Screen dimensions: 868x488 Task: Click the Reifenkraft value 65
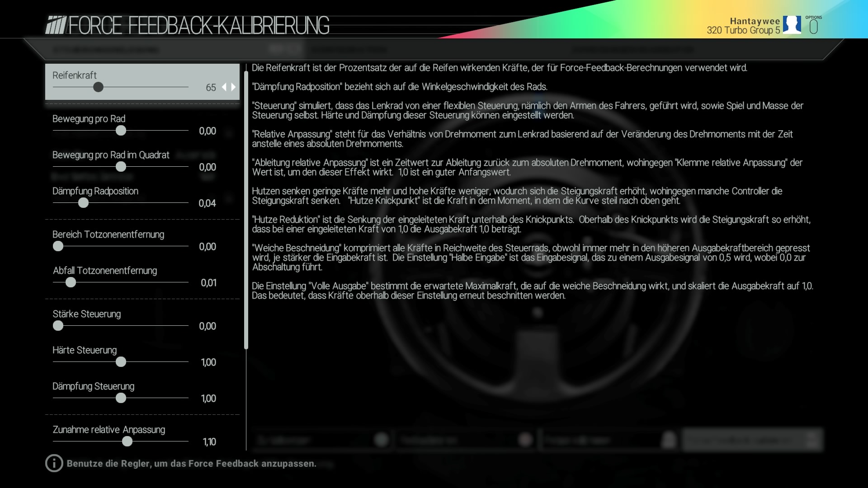[x=211, y=88]
